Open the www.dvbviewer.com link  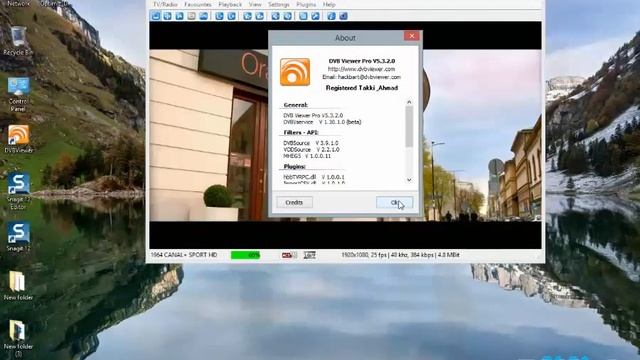coord(361,69)
